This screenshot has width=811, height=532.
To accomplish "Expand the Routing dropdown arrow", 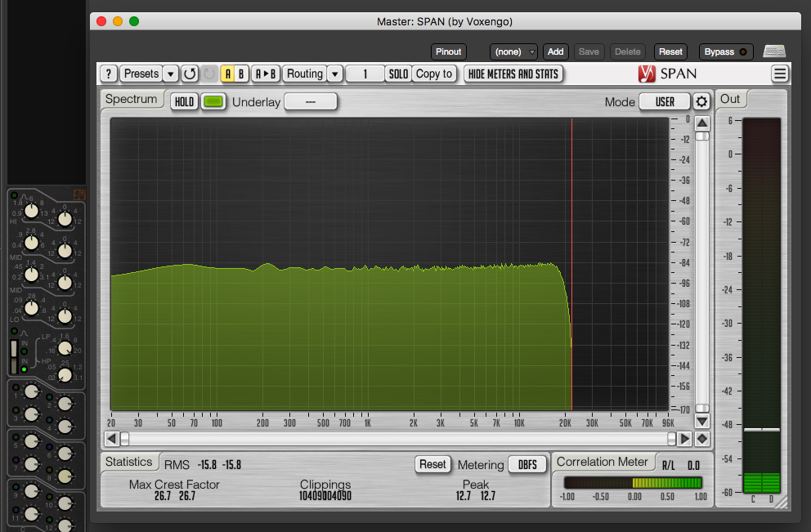I will (x=334, y=74).
